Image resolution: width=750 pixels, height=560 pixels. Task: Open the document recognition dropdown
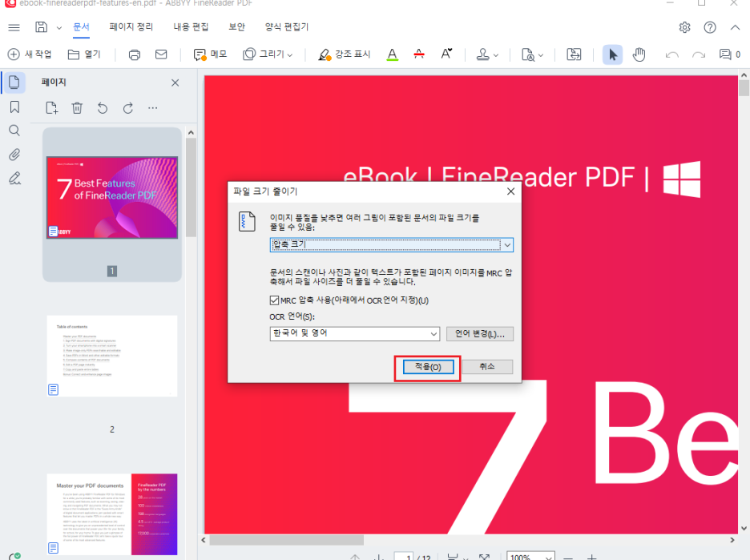point(532,54)
